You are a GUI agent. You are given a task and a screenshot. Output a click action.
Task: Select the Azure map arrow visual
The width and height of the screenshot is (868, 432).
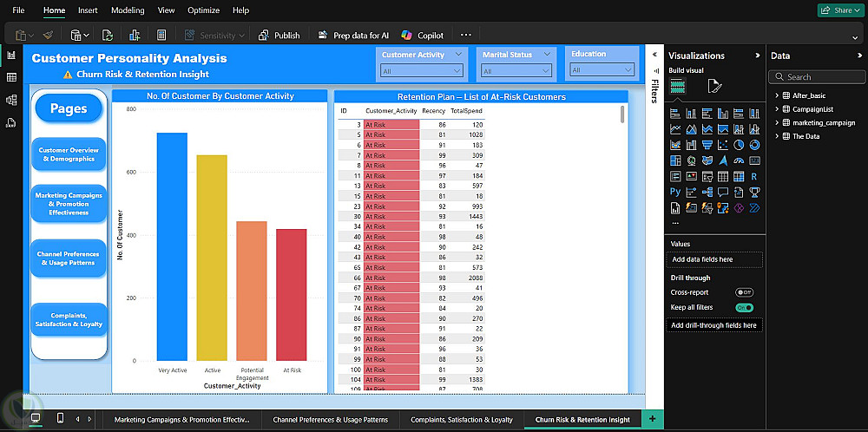point(723,161)
